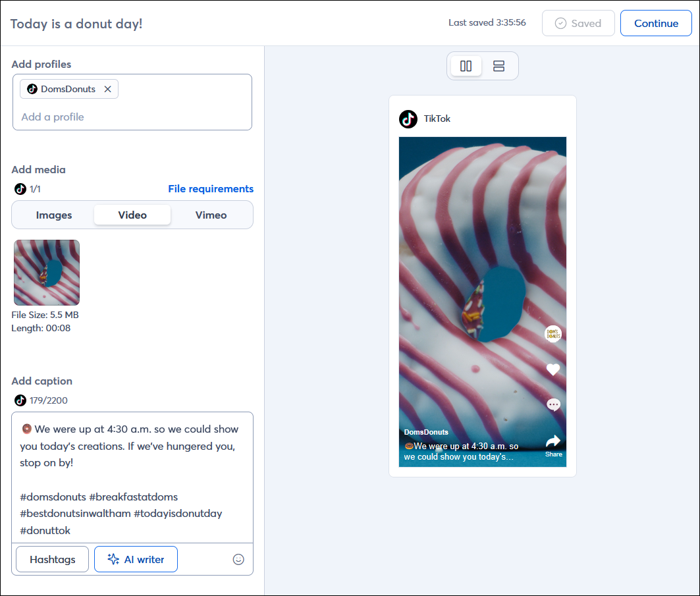This screenshot has height=596, width=700.
Task: Open the emoji picker below the caption
Action: [238, 559]
